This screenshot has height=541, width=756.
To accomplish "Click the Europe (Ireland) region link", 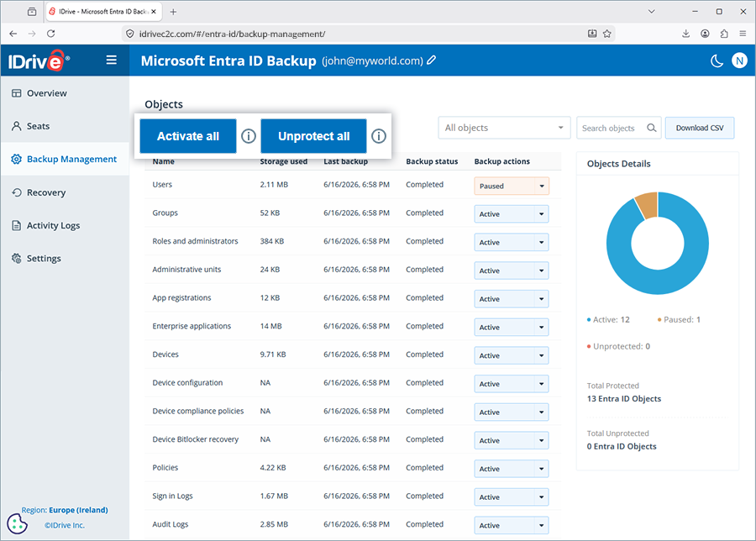I will pos(78,510).
